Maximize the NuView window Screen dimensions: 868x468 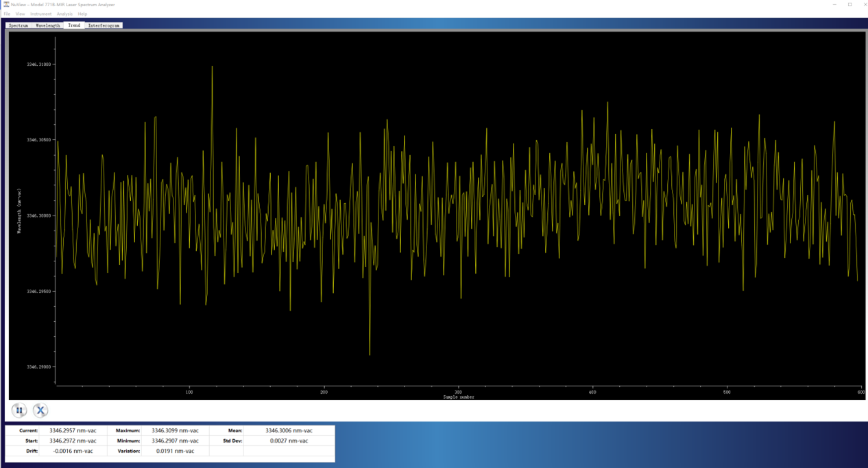pyautogui.click(x=849, y=4)
